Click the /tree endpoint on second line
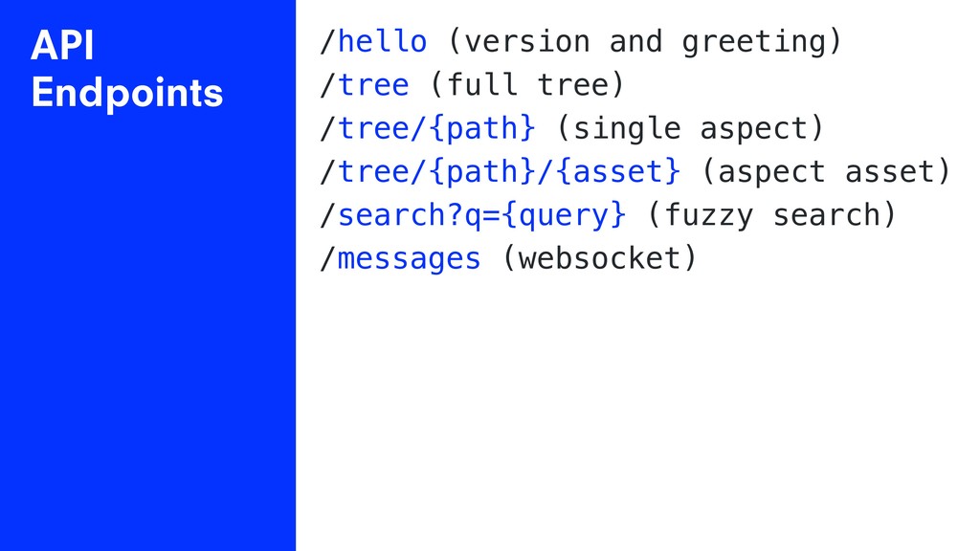The image size is (980, 551). (x=365, y=85)
